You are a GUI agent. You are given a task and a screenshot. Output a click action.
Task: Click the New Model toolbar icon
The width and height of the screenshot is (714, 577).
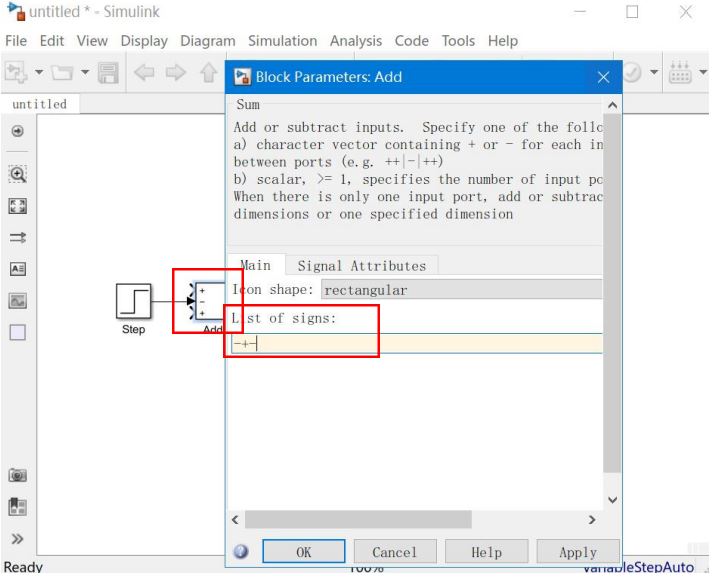point(16,73)
